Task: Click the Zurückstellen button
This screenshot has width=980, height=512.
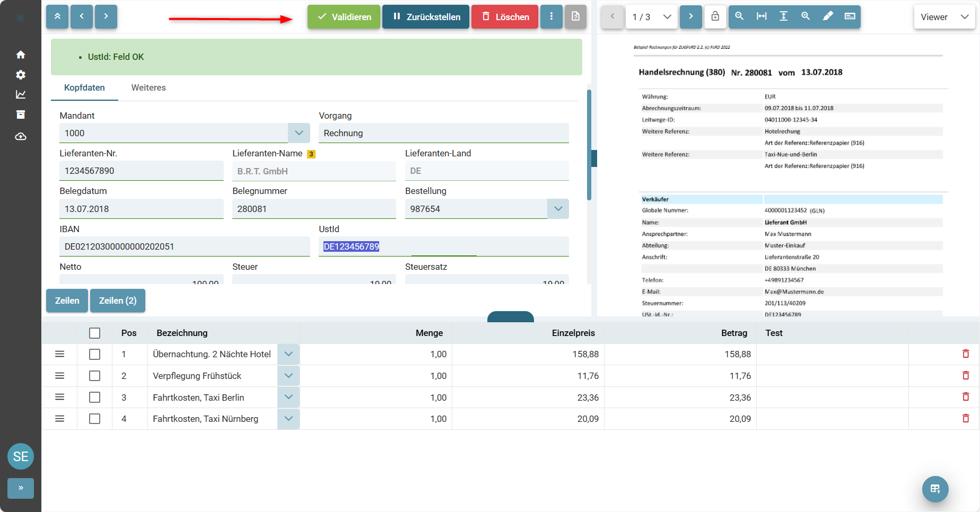Action: point(426,16)
